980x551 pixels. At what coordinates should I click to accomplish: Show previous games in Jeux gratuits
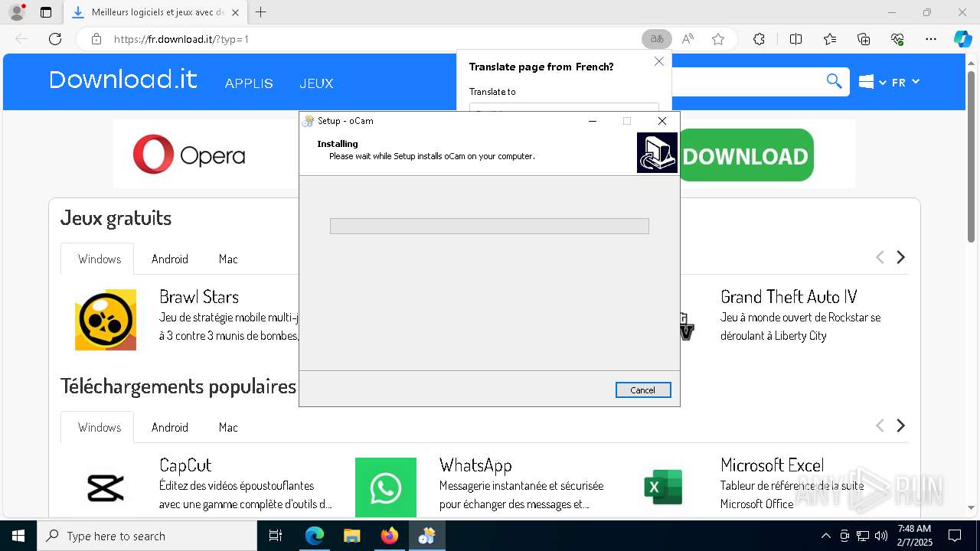[880, 257]
